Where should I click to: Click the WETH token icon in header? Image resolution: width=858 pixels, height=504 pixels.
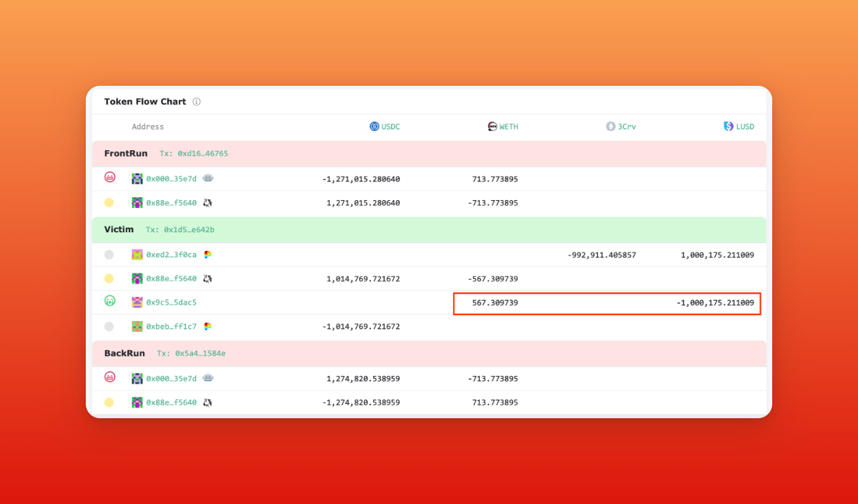point(492,127)
